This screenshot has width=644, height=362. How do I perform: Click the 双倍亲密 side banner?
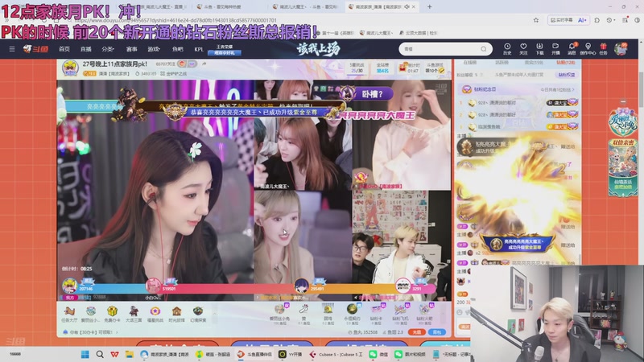[x=623, y=167]
